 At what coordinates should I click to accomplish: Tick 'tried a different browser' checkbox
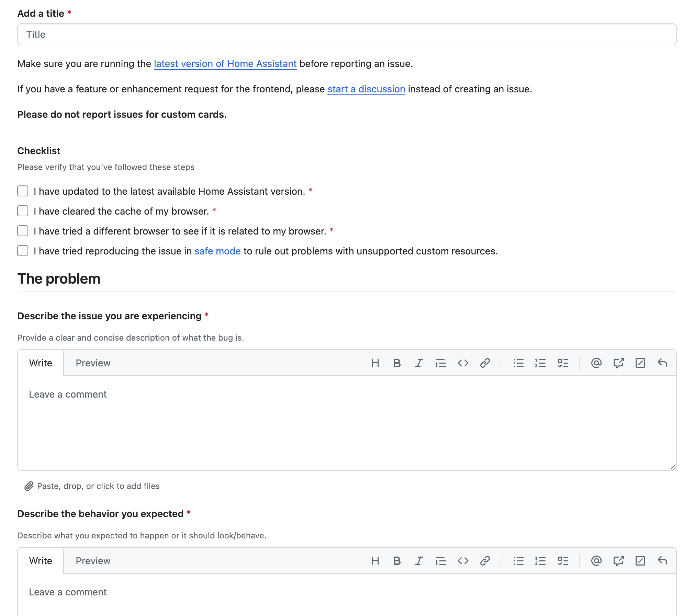click(23, 231)
